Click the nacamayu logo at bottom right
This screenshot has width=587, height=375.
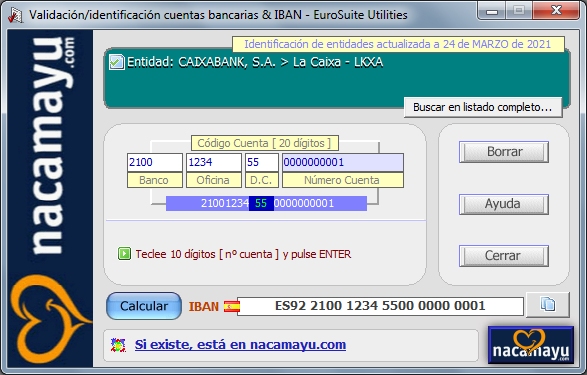[531, 345]
